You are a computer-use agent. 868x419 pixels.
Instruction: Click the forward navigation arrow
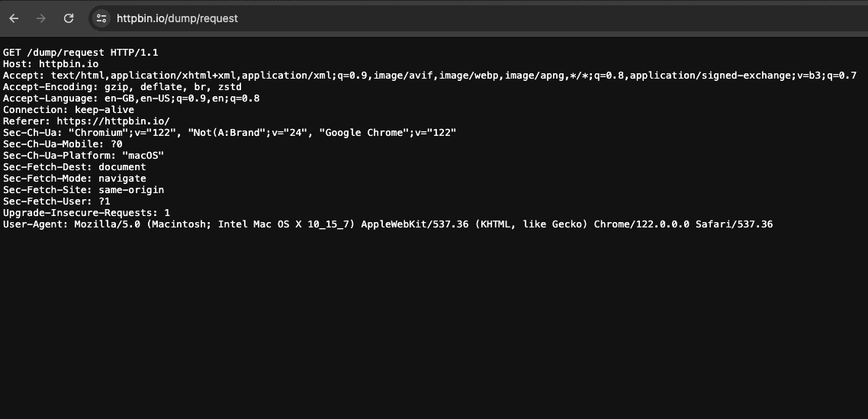click(x=41, y=18)
